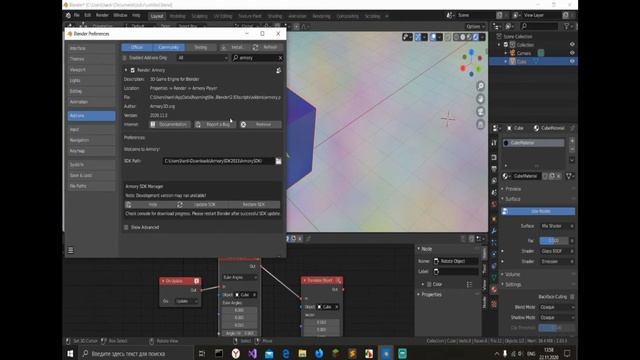Screen dimensions: 640x360
Task: Switch to the Scripting workspace tab
Action: (x=372, y=16)
